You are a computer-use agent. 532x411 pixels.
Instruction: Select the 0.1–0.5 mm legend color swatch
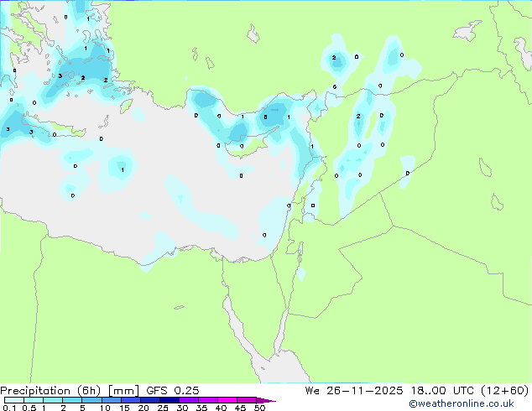coord(14,400)
